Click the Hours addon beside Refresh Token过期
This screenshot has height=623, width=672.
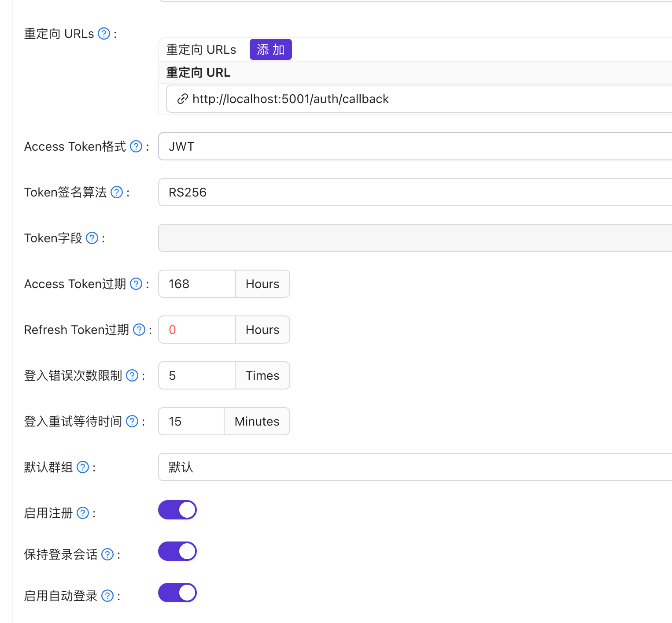262,330
